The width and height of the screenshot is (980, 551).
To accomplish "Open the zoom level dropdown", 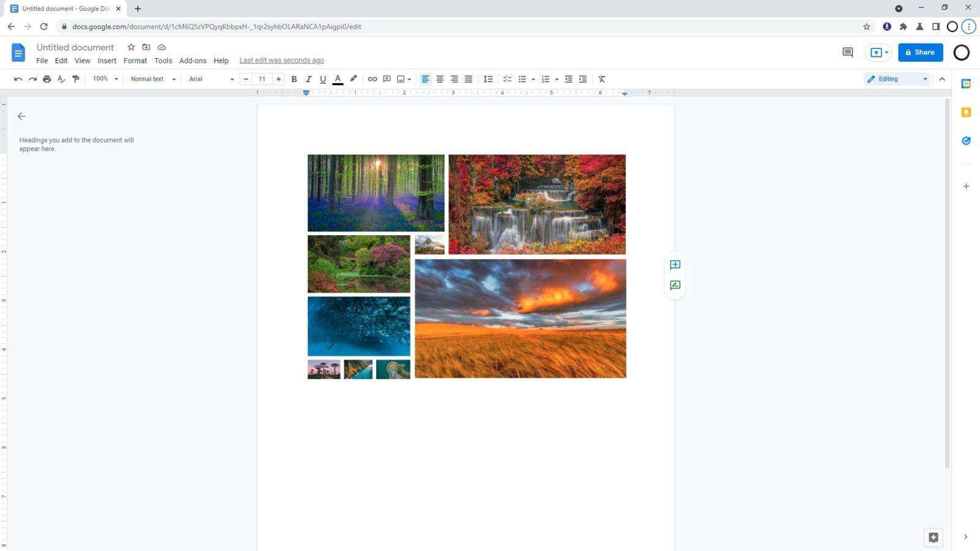I will [x=104, y=78].
